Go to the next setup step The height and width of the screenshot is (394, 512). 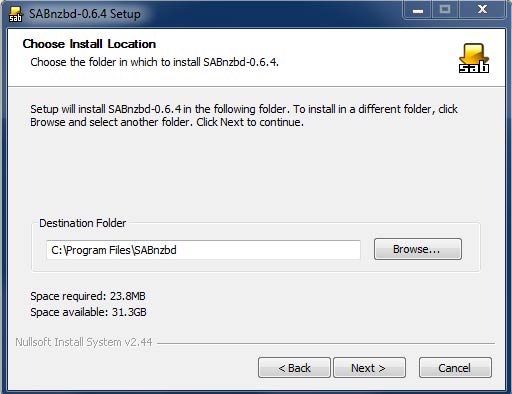(x=369, y=368)
